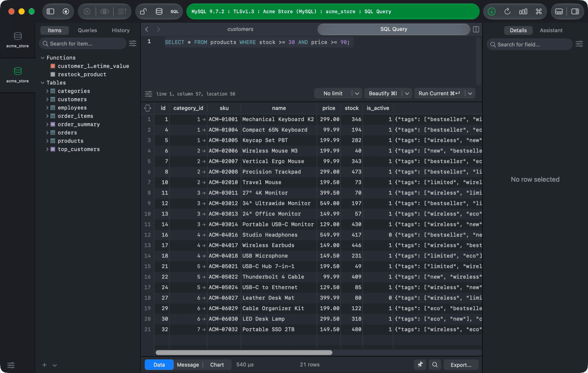Click the connection power icon in toolbar

[66, 11]
